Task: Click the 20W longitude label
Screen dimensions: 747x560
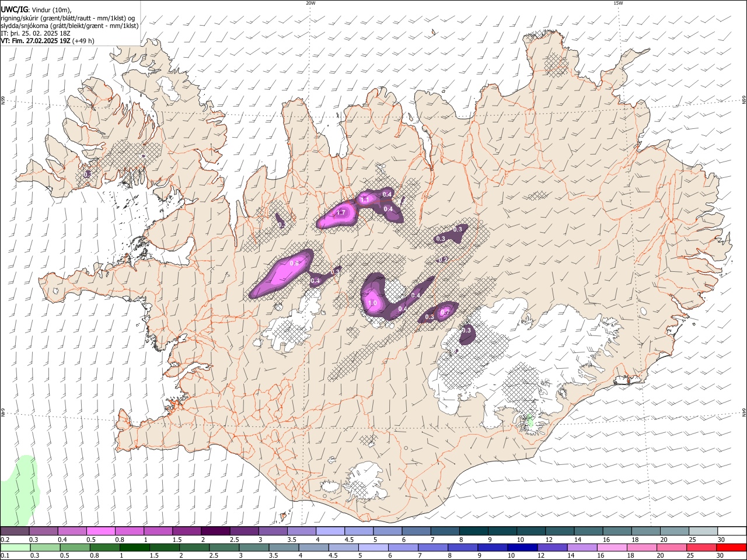Action: point(310,3)
